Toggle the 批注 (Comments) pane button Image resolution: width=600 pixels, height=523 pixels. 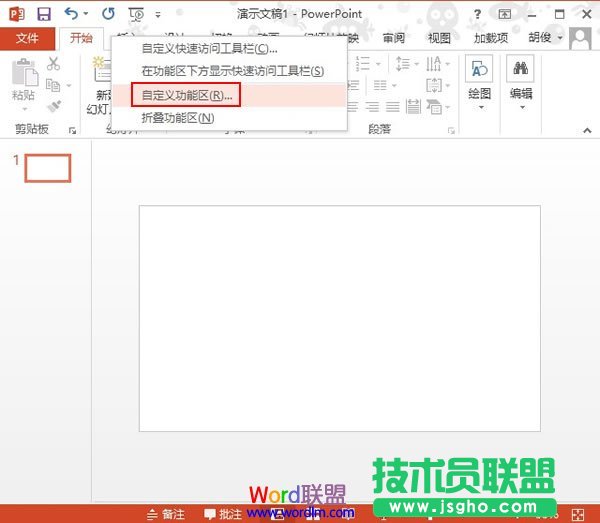[x=223, y=514]
